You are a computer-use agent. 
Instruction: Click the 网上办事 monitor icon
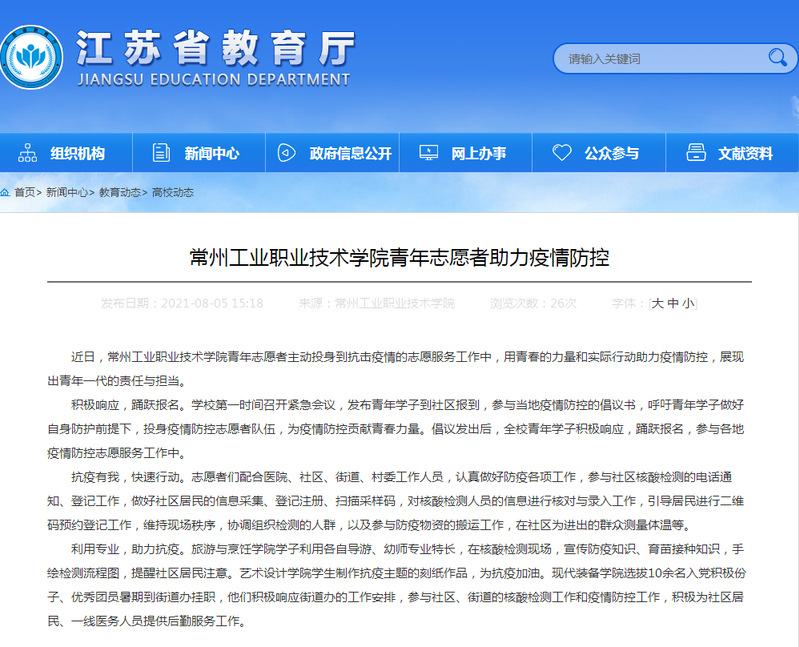click(x=428, y=153)
